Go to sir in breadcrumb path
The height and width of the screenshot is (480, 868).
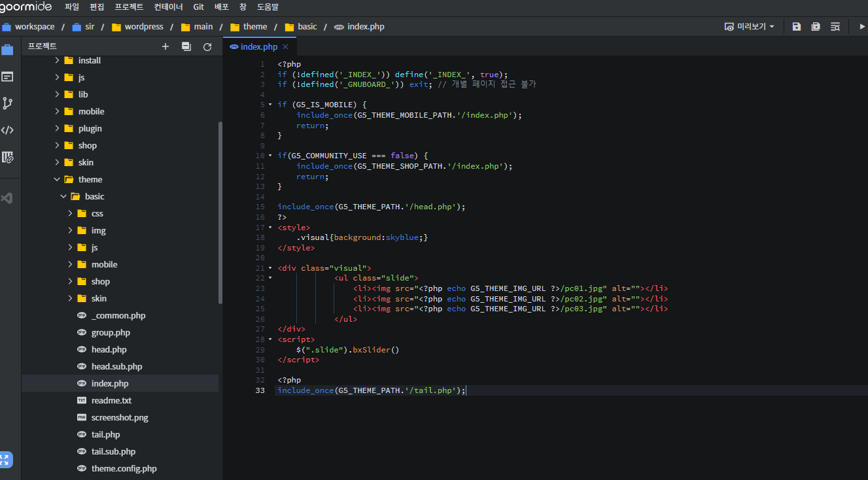click(83, 27)
